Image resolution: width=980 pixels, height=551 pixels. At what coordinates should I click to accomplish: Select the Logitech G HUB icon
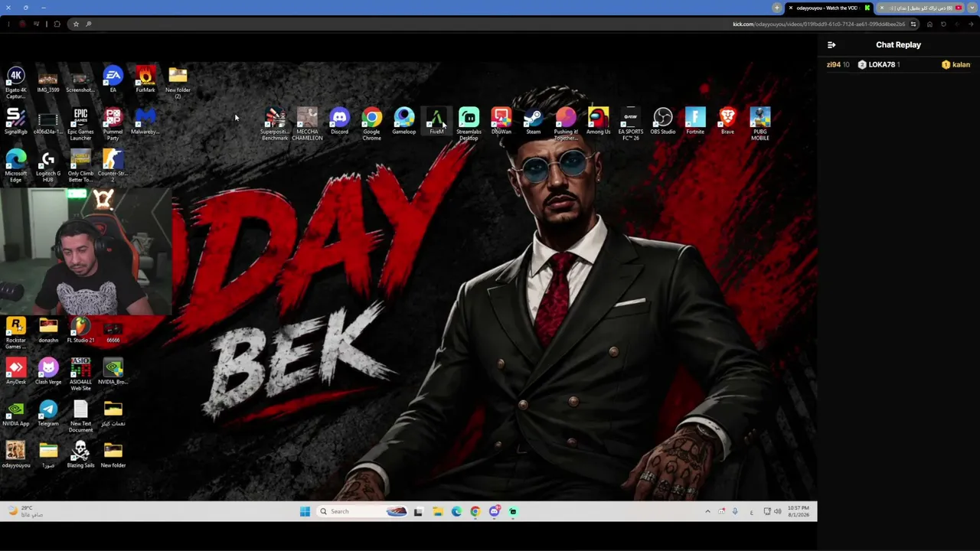click(48, 165)
